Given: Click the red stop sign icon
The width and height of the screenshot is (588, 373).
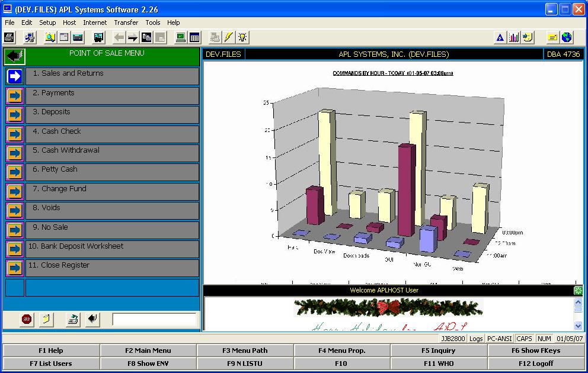Looking at the screenshot, I should [x=27, y=319].
